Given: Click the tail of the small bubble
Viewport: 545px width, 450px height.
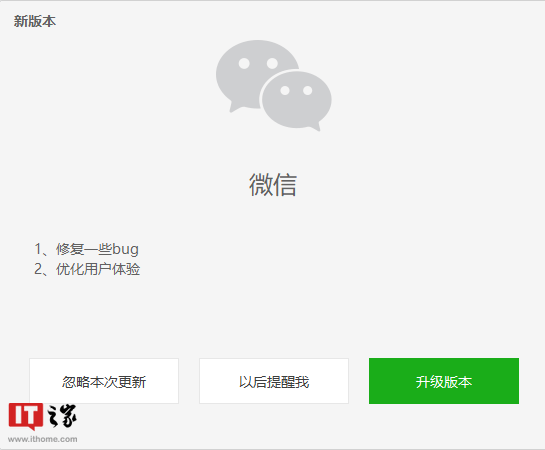Looking at the screenshot, I should pos(315,127).
